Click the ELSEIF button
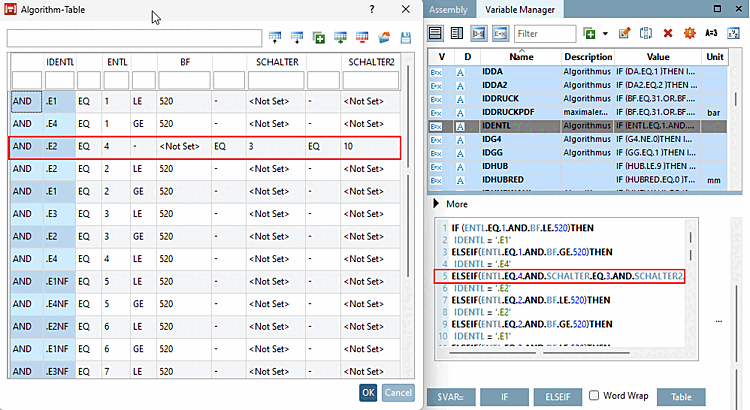Screen dimensions: 750x410 pyautogui.click(x=558, y=397)
